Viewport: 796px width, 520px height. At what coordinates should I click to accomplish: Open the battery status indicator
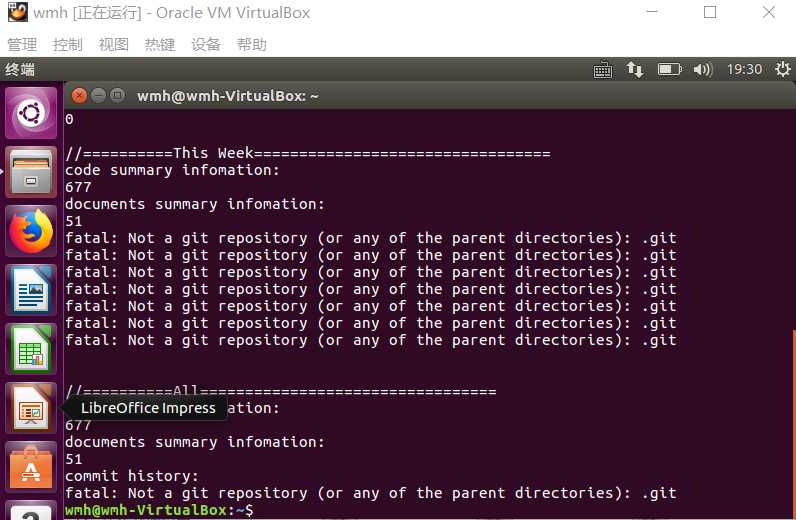669,69
